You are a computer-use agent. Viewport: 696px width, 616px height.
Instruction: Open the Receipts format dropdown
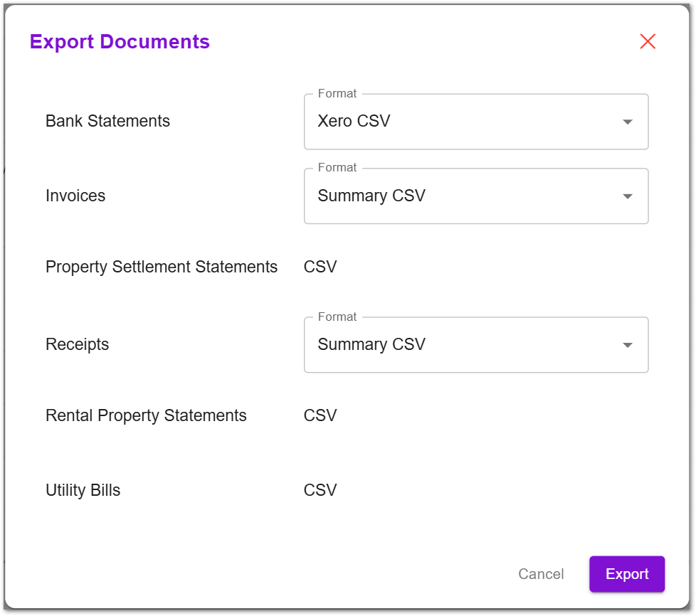(475, 345)
